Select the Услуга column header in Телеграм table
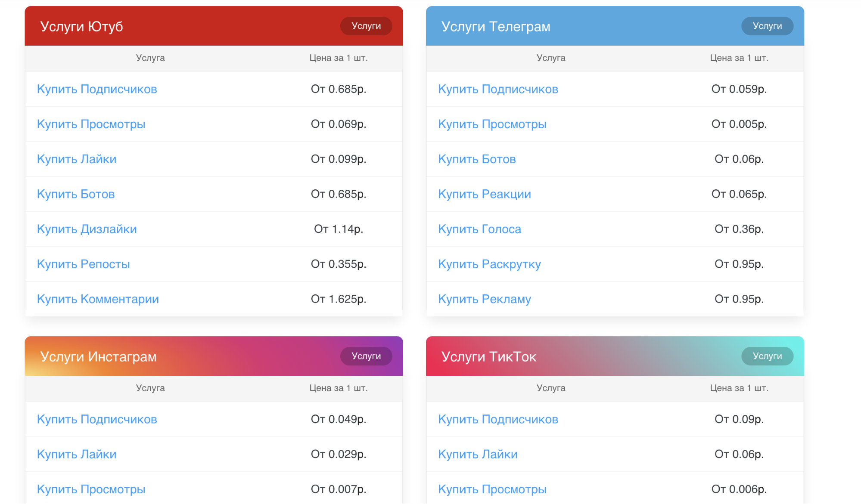 point(551,58)
